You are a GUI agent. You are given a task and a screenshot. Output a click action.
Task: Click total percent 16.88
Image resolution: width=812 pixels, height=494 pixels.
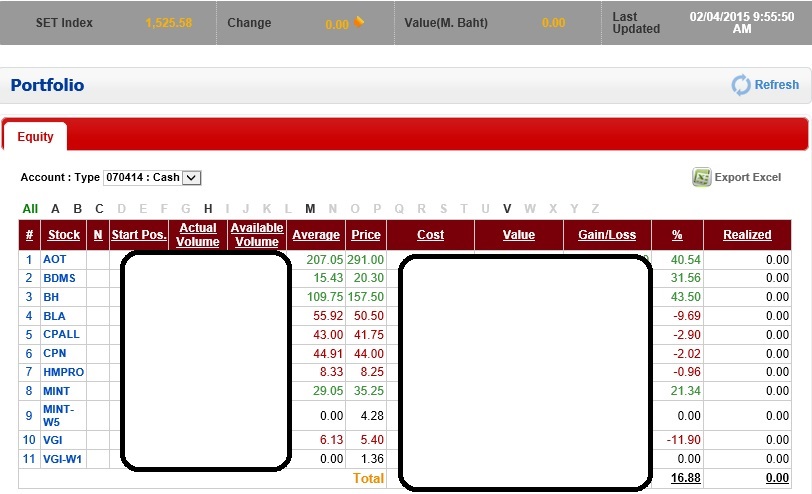(686, 477)
